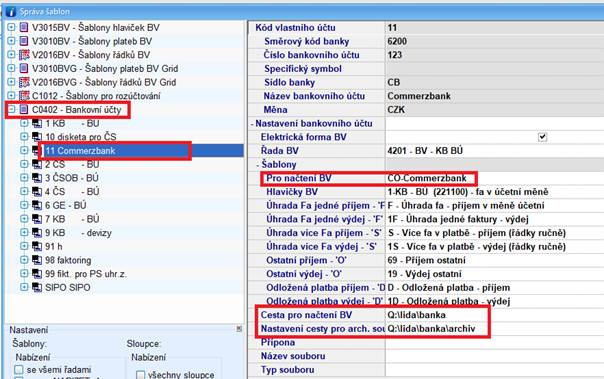Click the icon of 6 GE - BÚ

tap(37, 205)
